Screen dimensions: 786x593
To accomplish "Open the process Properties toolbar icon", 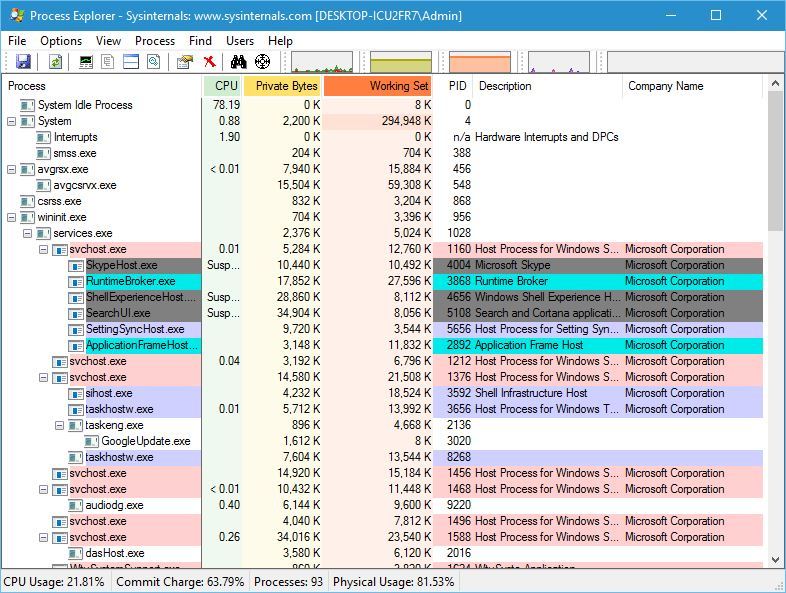I will pyautogui.click(x=184, y=62).
